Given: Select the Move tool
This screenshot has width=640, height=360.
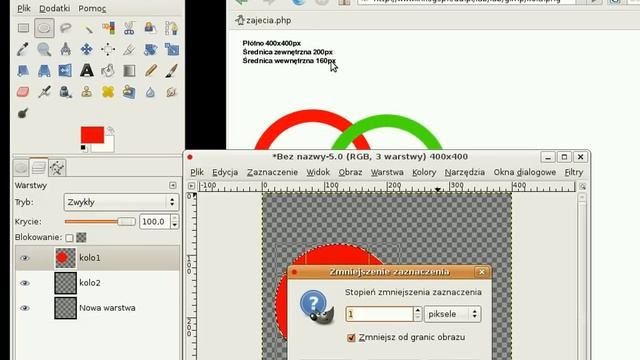Looking at the screenshot, I should click(87, 49).
